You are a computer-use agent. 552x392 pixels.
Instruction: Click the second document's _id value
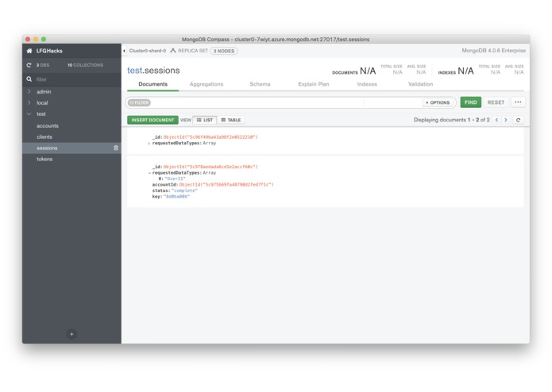pyautogui.click(x=210, y=167)
